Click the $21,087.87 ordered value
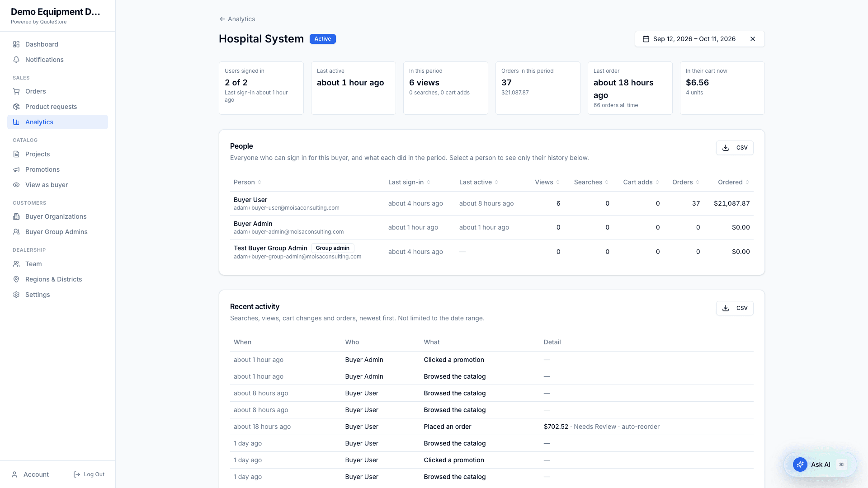868x488 pixels. (x=731, y=203)
